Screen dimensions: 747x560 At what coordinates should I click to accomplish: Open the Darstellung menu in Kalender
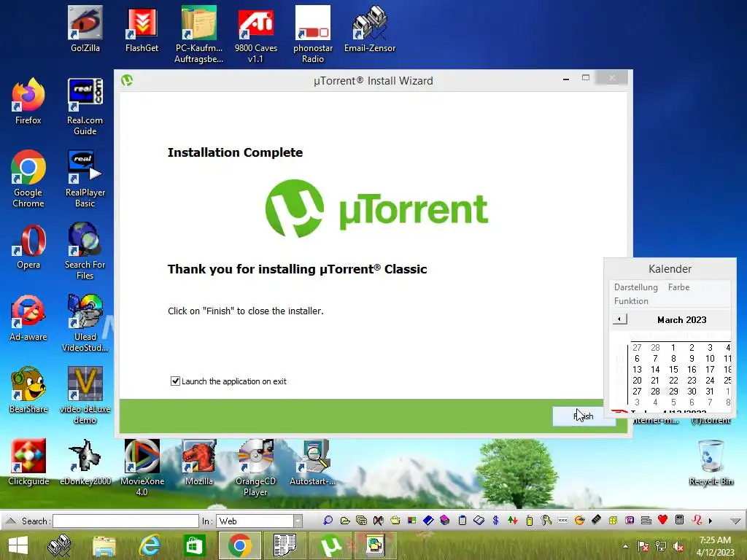pyautogui.click(x=635, y=287)
